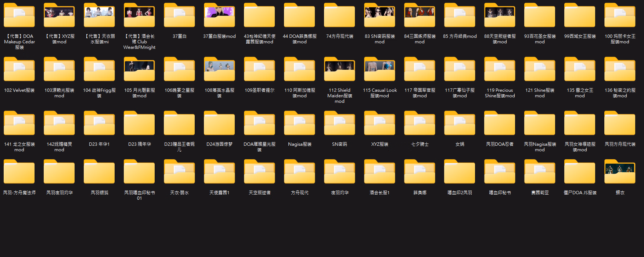Open the 88天空叛逆者服装mod folder

(500, 15)
